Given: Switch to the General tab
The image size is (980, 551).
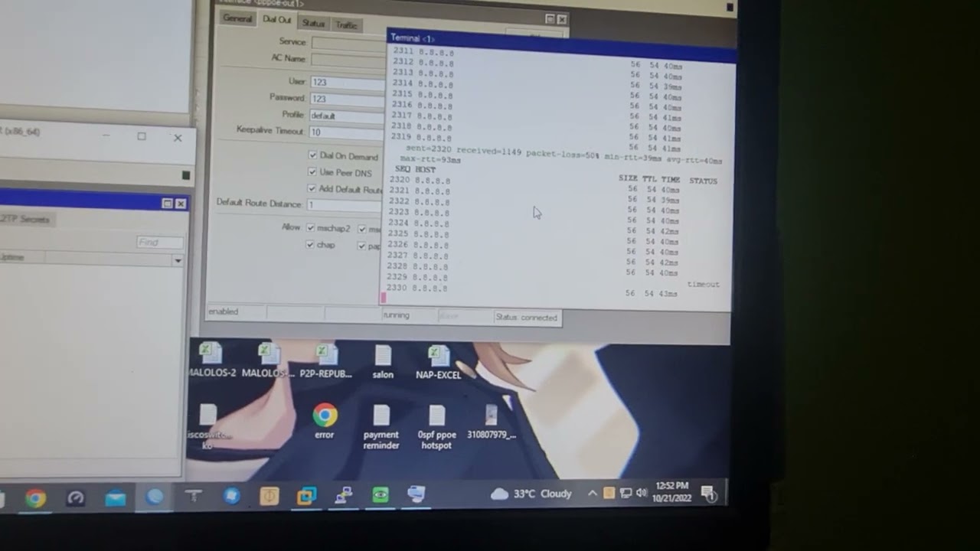Looking at the screenshot, I should [237, 18].
